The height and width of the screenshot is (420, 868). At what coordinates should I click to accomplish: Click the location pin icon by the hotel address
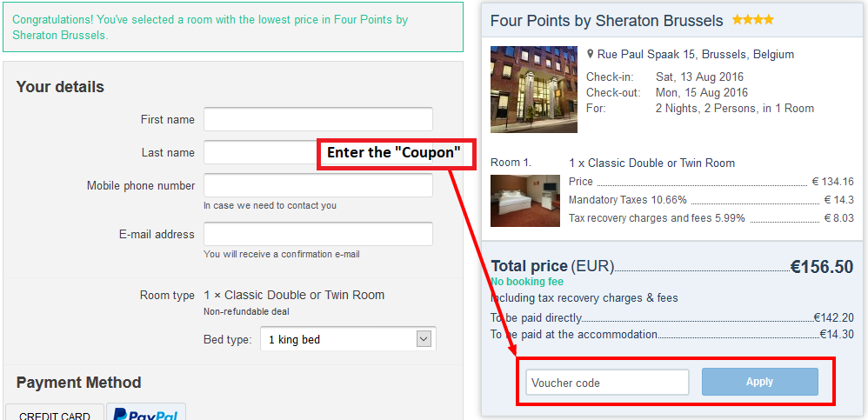click(591, 54)
